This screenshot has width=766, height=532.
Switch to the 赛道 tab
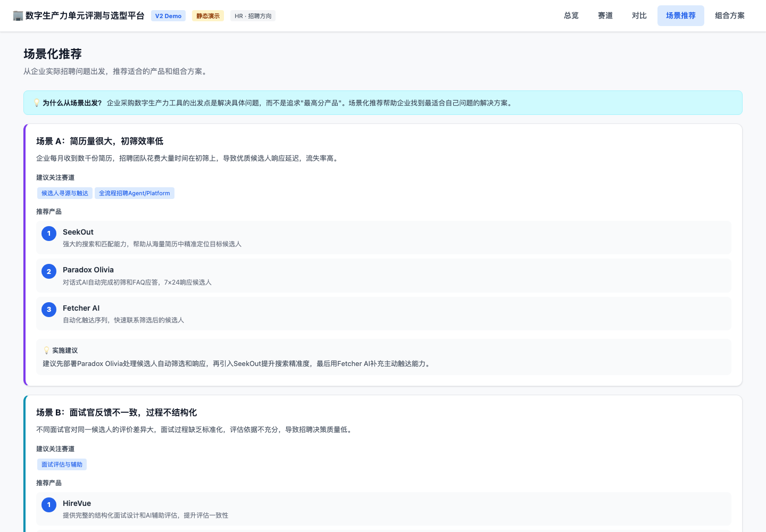click(x=605, y=15)
